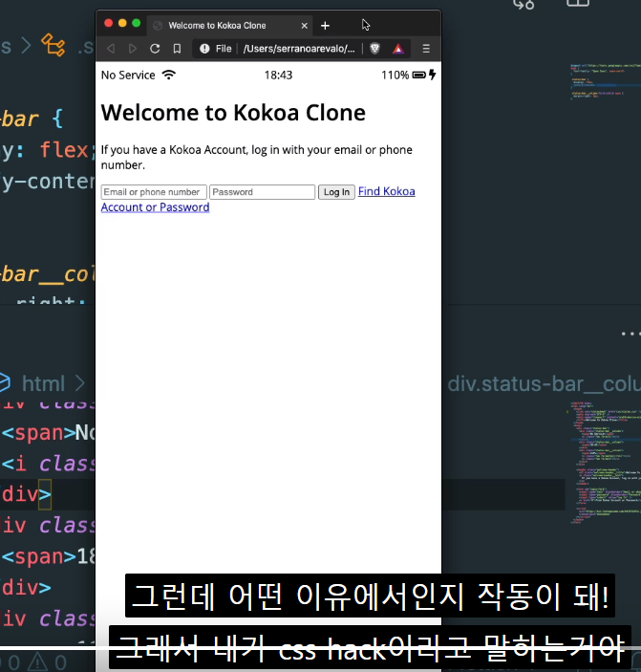Click the html breadcrumb in editor
This screenshot has width=641, height=672.
pos(43,383)
